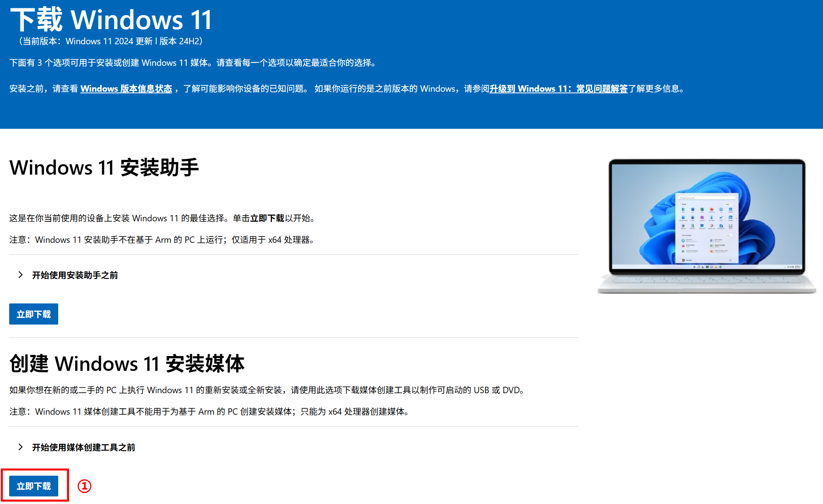Expand 开始使用媒体创建工具之前 section
Image resolution: width=823 pixels, height=504 pixels.
77,447
